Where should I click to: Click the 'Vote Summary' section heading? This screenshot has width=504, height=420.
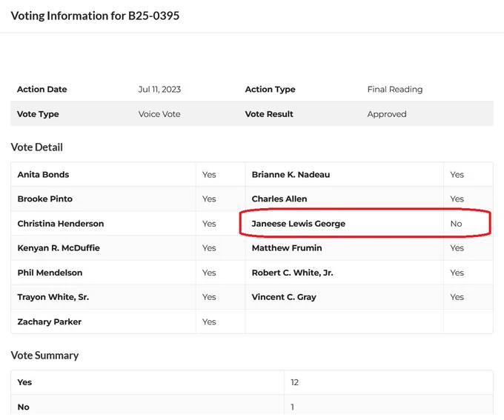pos(44,356)
